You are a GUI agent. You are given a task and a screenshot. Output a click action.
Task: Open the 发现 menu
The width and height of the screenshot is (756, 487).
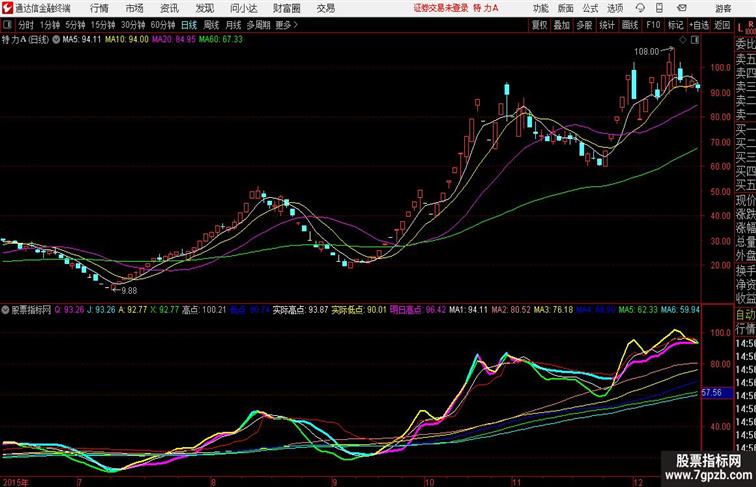pos(204,8)
